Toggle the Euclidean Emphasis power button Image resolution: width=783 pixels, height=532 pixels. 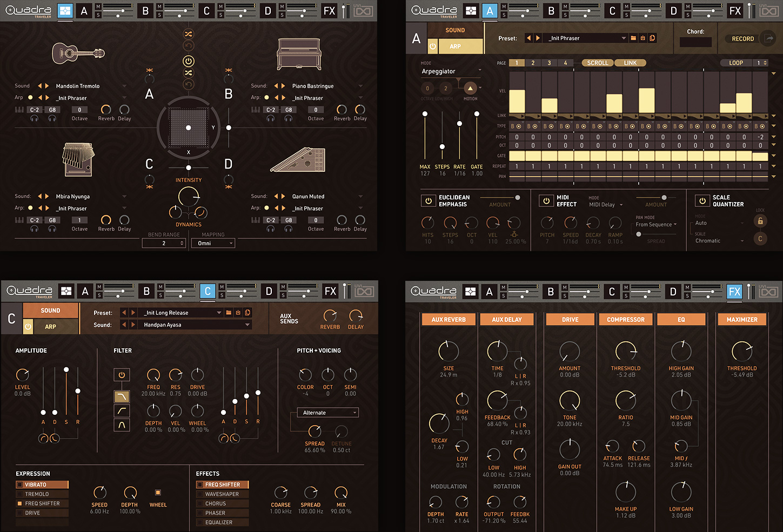tap(429, 201)
